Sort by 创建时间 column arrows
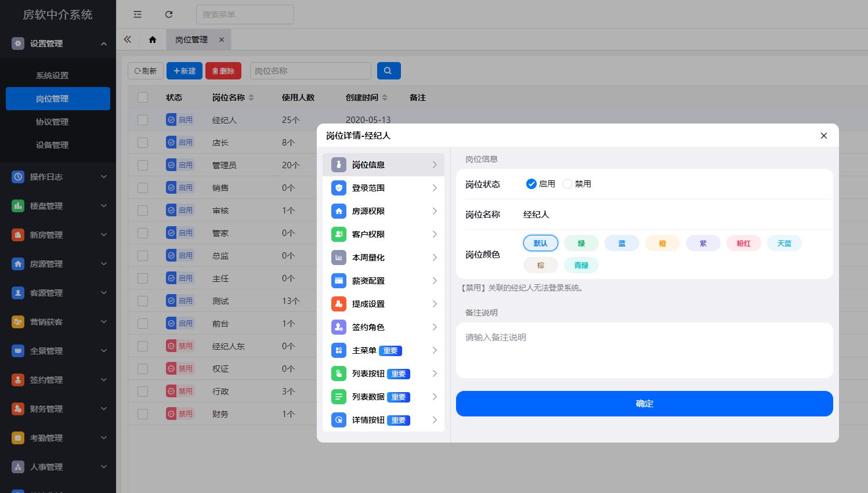Image resolution: width=868 pixels, height=493 pixels. (x=385, y=97)
